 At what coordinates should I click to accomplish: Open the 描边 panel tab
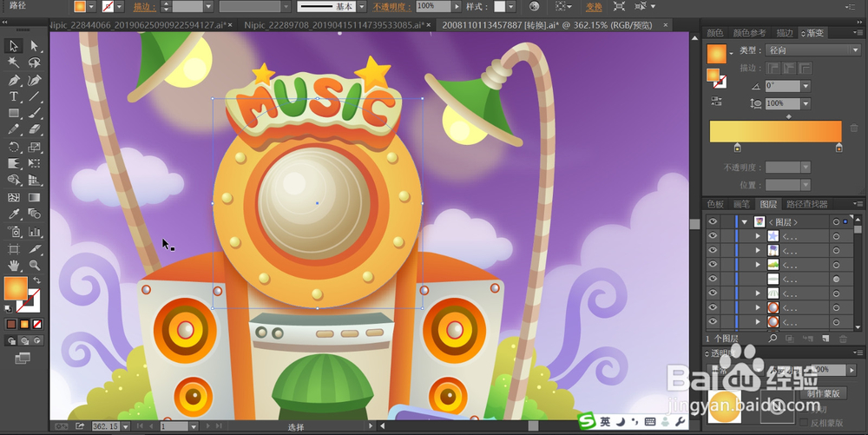click(x=785, y=33)
